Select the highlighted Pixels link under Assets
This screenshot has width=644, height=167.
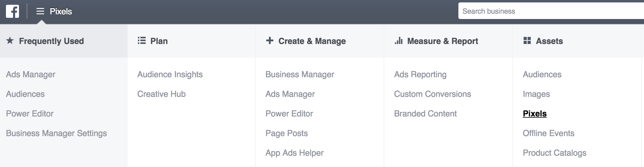535,114
